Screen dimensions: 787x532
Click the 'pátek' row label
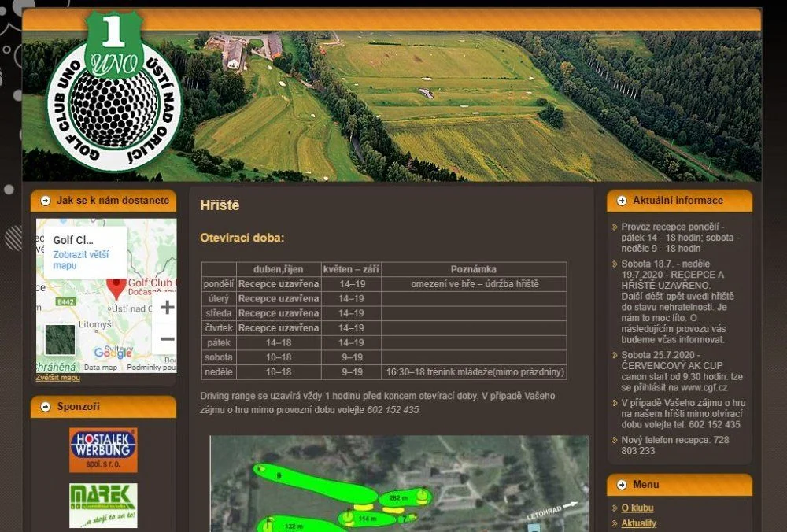click(218, 343)
